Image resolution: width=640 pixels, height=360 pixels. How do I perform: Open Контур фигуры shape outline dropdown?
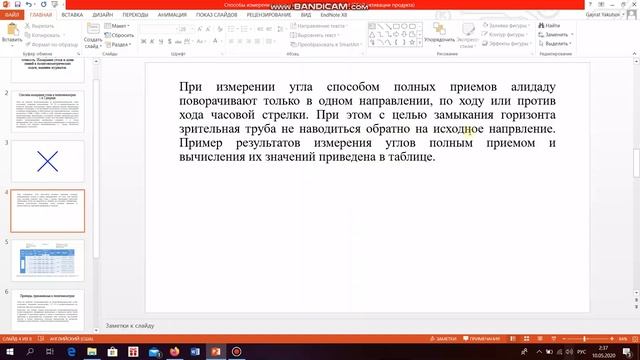[504, 34]
